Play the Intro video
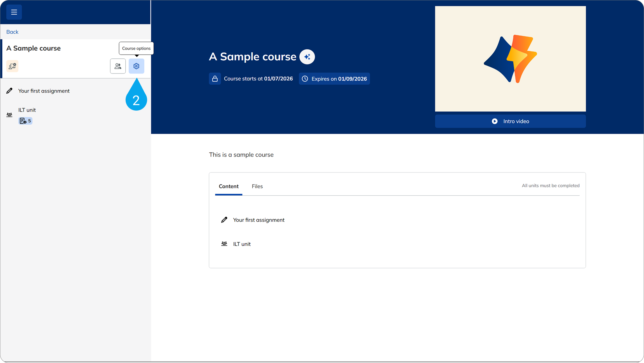Viewport: 644px width, 363px height. (x=510, y=121)
